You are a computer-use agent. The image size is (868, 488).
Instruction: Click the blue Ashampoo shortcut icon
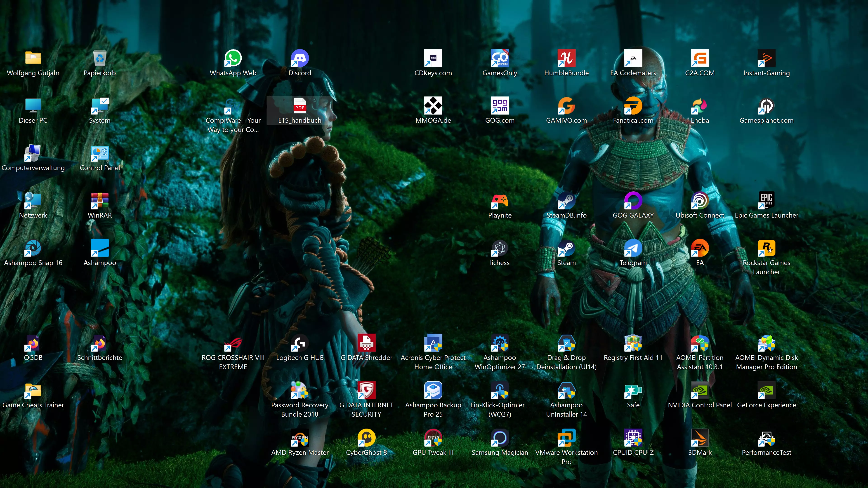(x=100, y=248)
